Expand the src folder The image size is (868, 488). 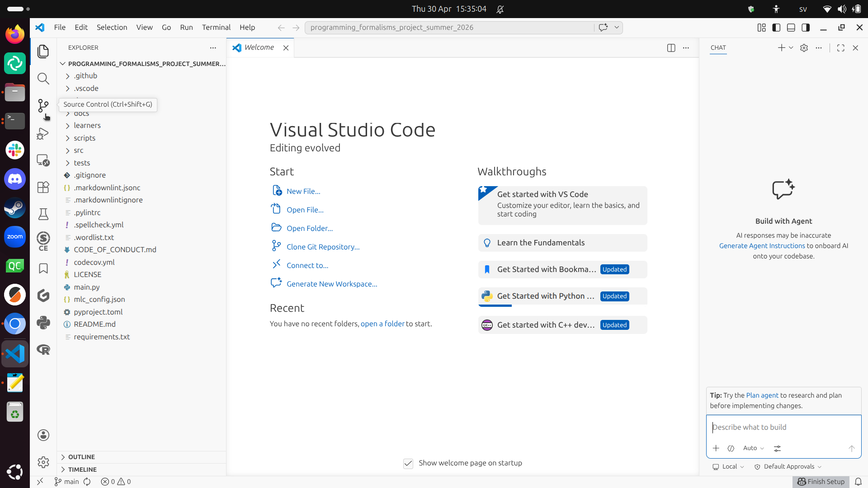click(x=142, y=150)
